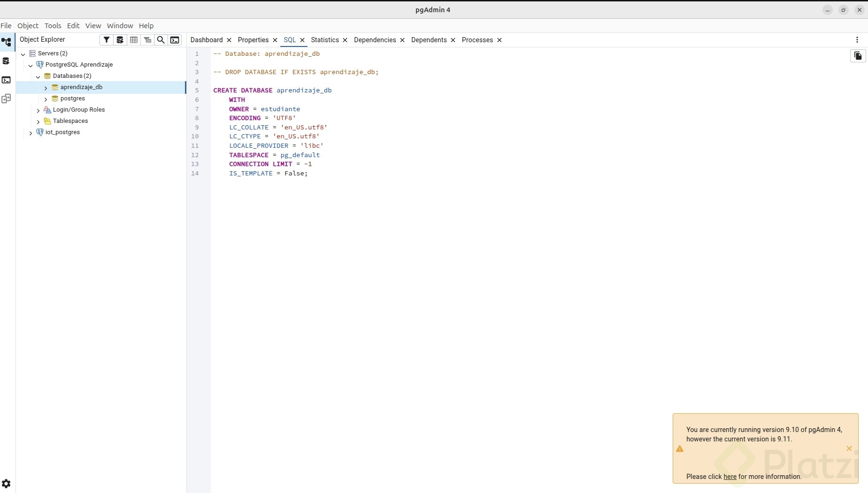Switch to Query Tool workspace in left sidebar
Screen dimensions: 868x493
pos(6,61)
